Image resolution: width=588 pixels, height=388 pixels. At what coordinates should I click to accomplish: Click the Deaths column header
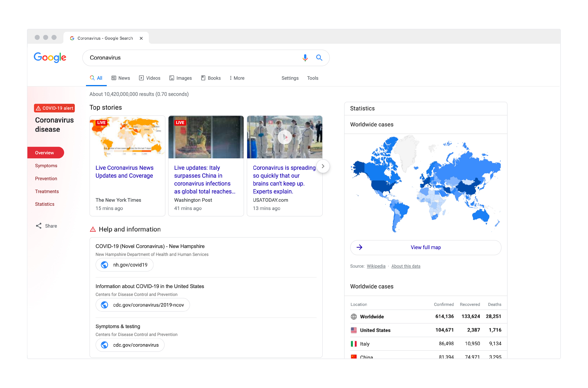(x=494, y=304)
